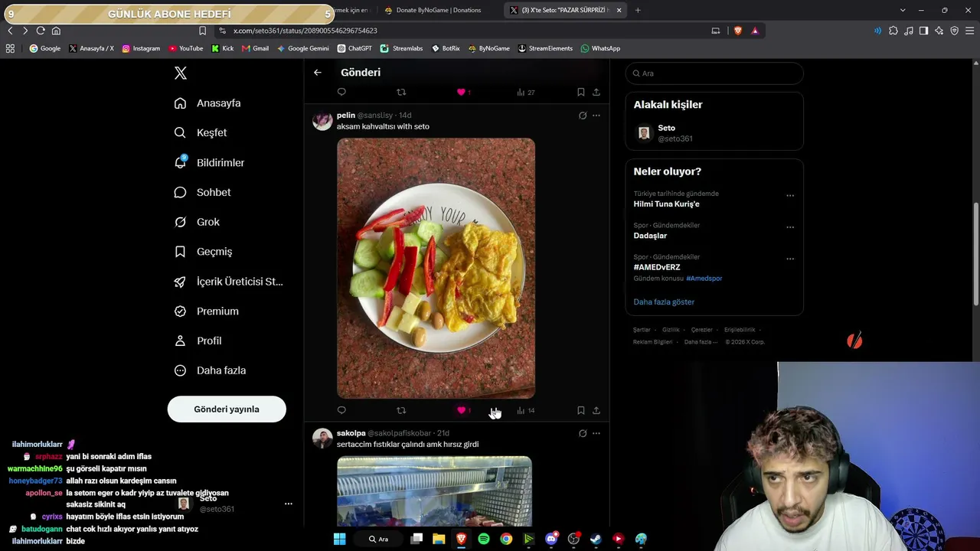Screen dimensions: 980x551
Task: Open Bildirimler notifications
Action: pos(209,162)
